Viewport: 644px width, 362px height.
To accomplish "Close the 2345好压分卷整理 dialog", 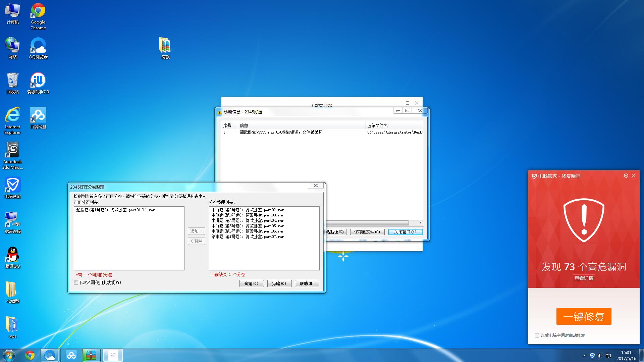I will tap(316, 186).
